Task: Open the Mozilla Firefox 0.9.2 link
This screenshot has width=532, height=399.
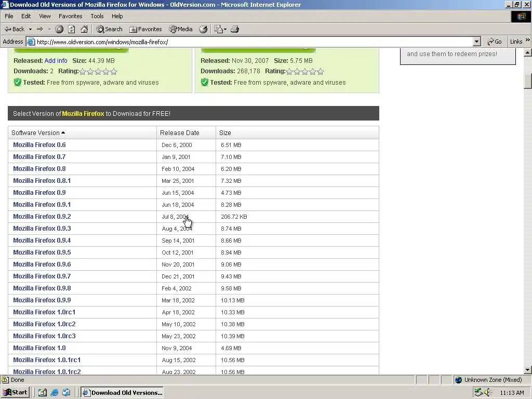Action: (42, 217)
